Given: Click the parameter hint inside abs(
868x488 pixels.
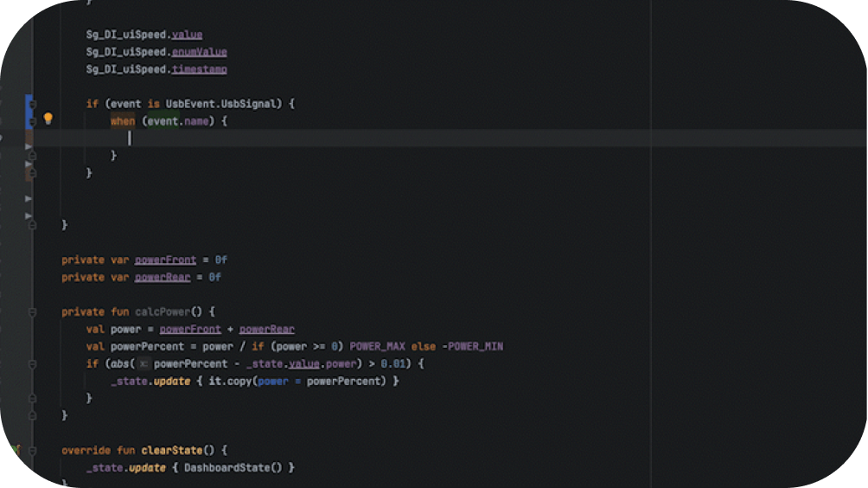Looking at the screenshot, I should [x=144, y=363].
